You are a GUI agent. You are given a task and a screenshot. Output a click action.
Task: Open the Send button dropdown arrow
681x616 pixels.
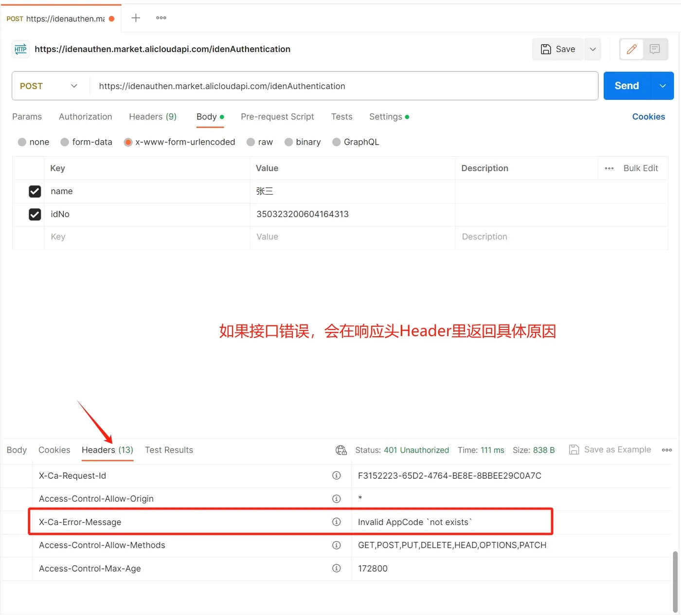pyautogui.click(x=662, y=86)
